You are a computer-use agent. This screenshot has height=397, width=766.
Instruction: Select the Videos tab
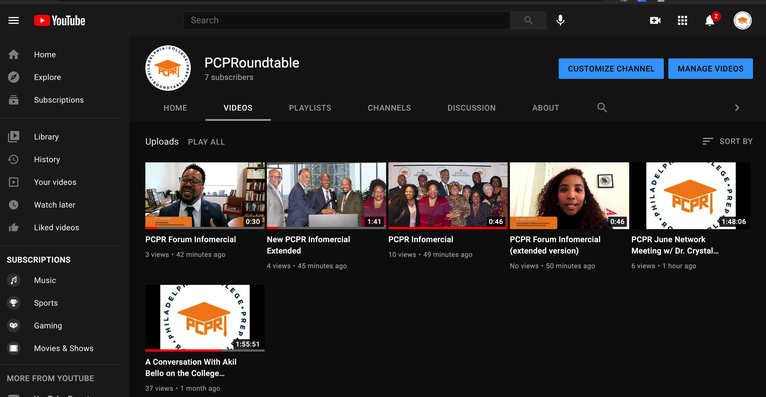pos(238,108)
